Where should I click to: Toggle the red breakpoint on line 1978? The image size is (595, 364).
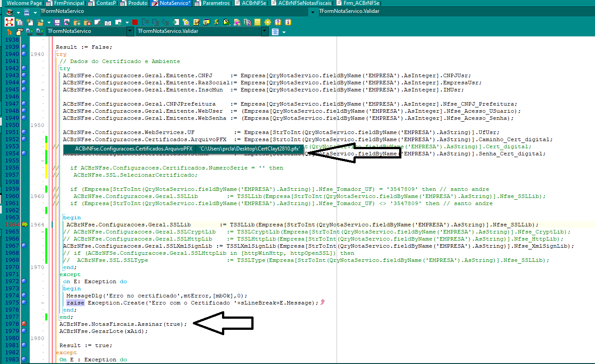click(24, 324)
